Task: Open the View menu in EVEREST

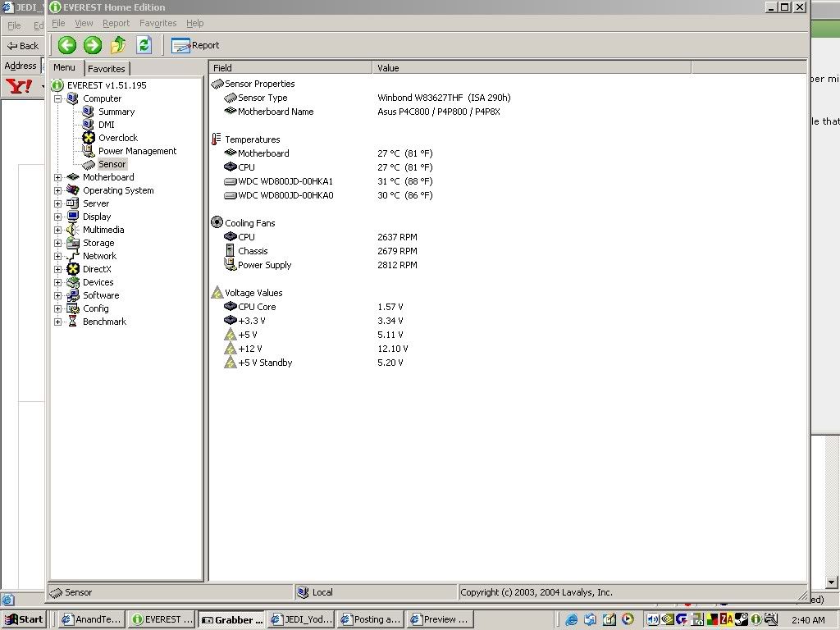Action: 84,23
